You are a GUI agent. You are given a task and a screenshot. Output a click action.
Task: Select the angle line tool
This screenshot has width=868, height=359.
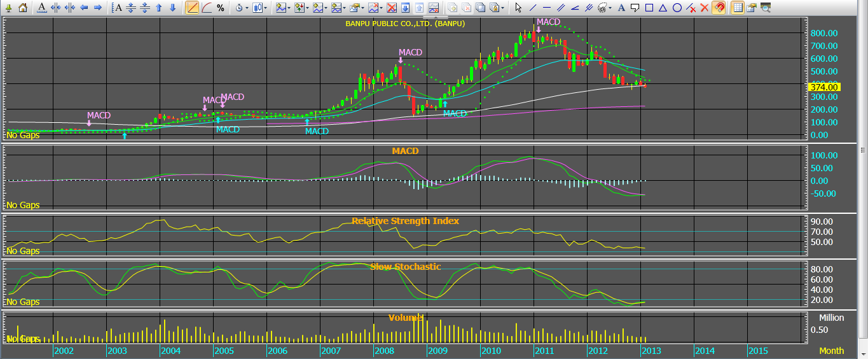click(x=575, y=8)
